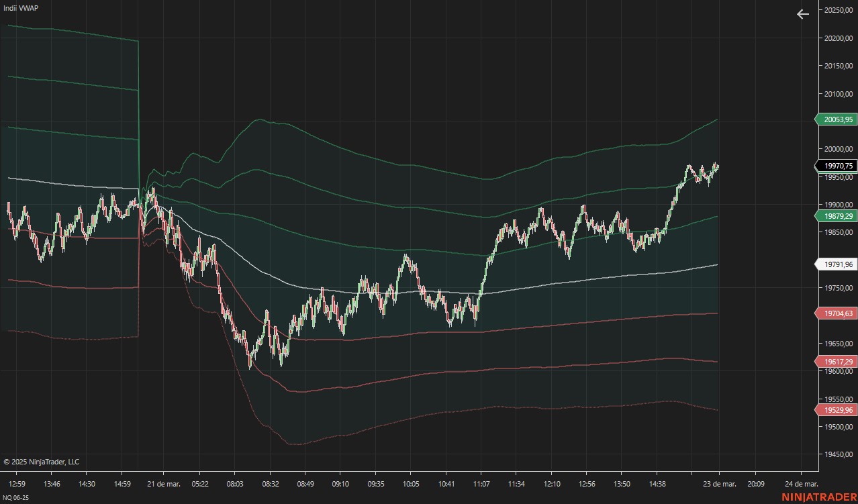Click the 08:32 time axis label

(x=271, y=484)
